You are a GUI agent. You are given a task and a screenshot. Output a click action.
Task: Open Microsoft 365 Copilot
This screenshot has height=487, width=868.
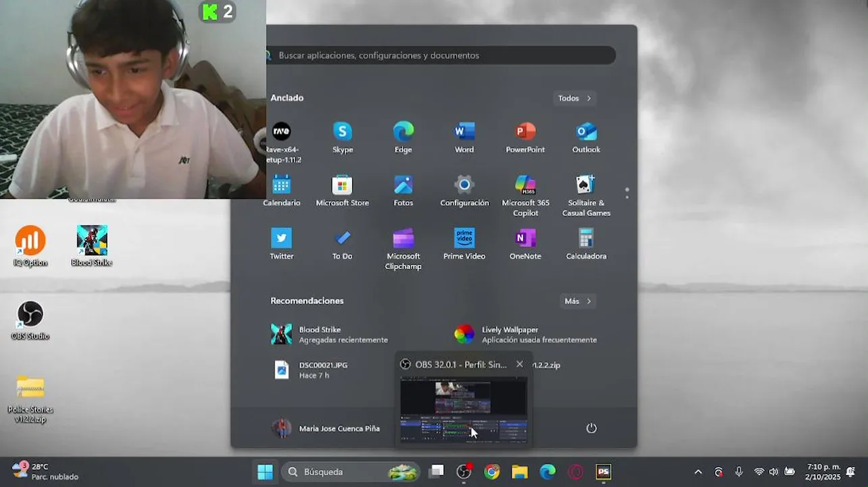(x=525, y=195)
